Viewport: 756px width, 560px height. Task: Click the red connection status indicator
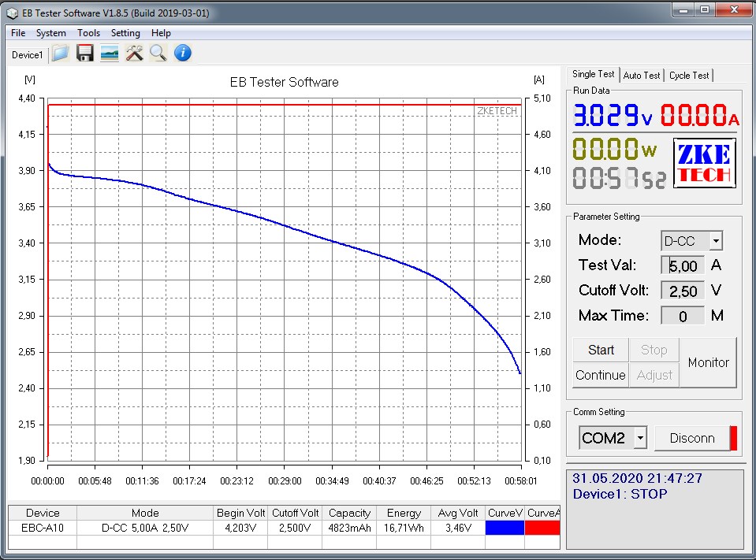(733, 438)
